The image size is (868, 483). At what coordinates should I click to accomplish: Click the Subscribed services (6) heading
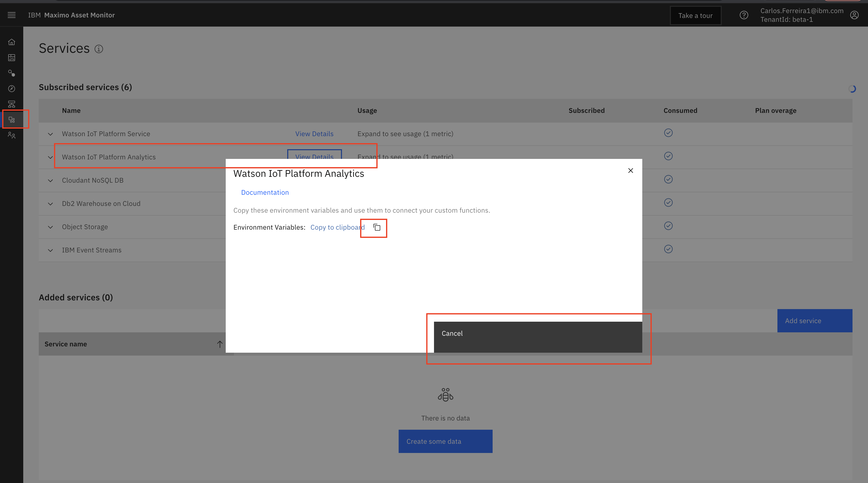click(x=85, y=87)
